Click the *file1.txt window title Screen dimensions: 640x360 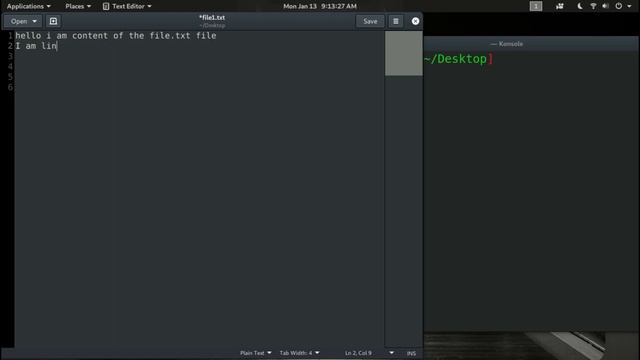point(212,18)
